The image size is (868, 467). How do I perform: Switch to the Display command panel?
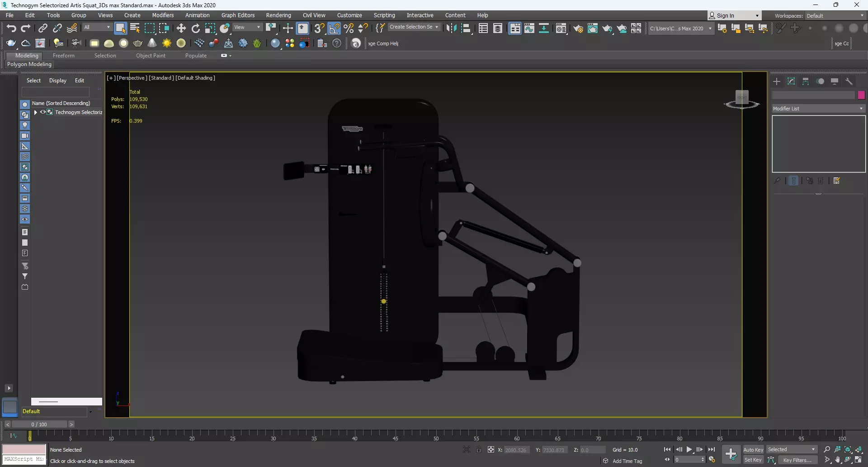coord(835,81)
